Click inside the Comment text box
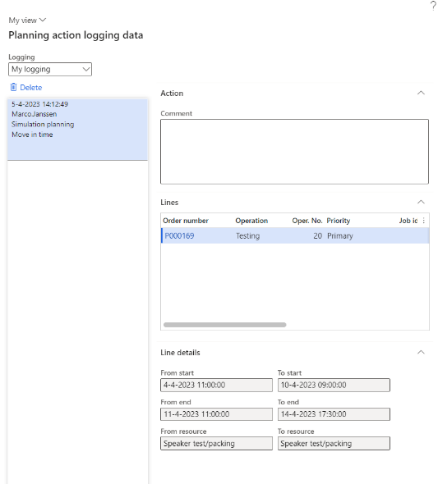 294,152
